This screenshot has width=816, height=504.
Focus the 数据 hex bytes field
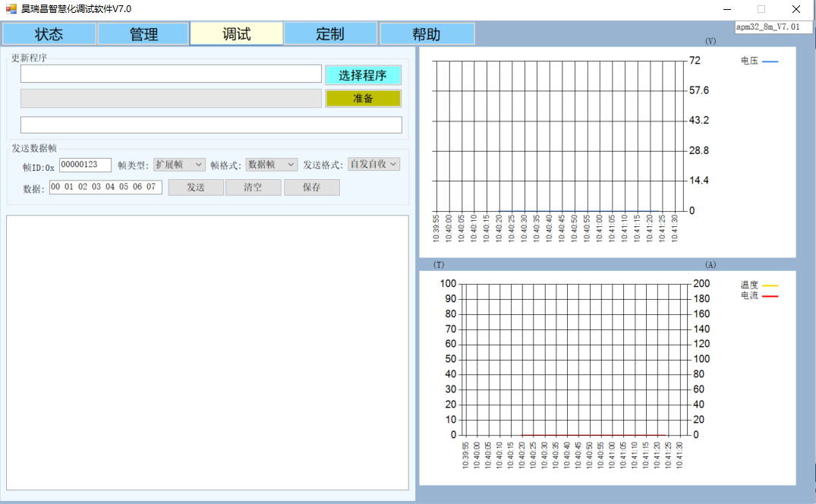click(106, 187)
